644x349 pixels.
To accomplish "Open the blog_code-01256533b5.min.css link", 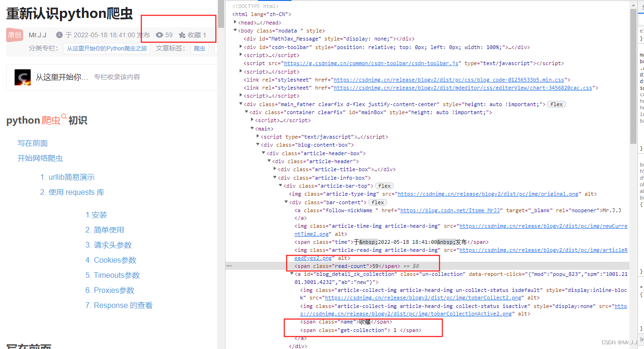I will pyautogui.click(x=449, y=80).
